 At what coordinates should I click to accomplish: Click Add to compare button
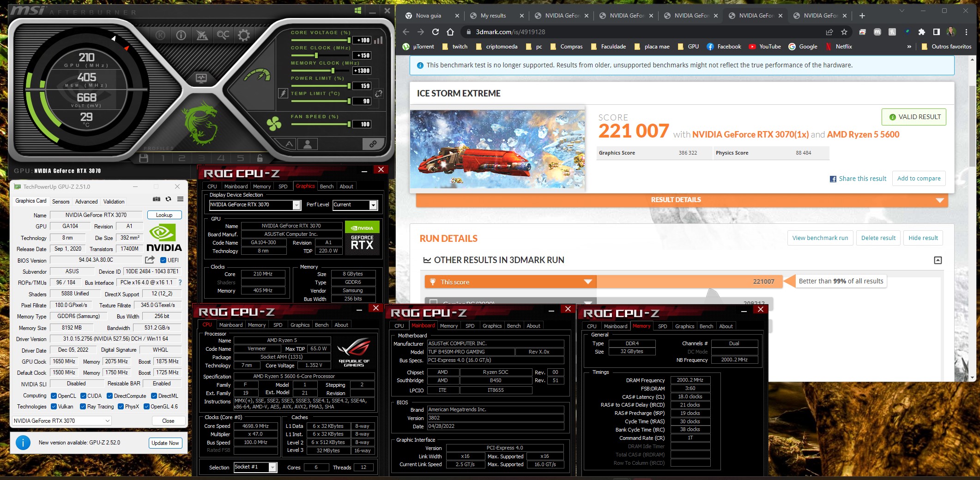919,179
